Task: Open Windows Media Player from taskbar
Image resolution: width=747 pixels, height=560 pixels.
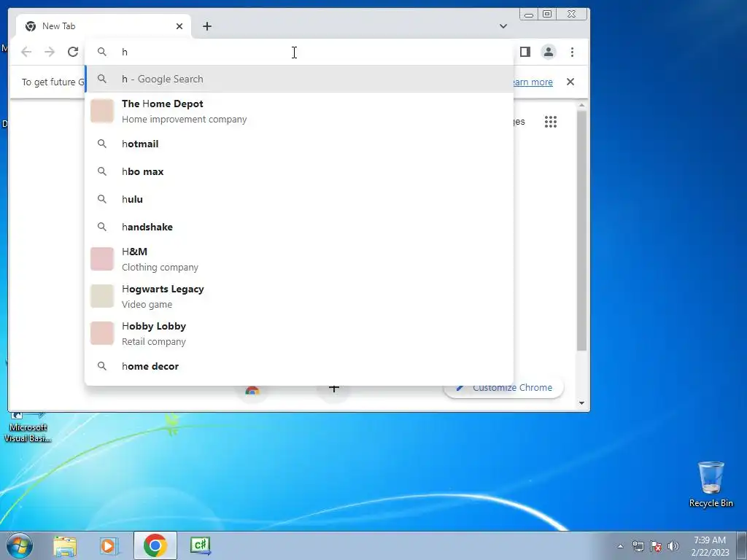Action: point(109,545)
